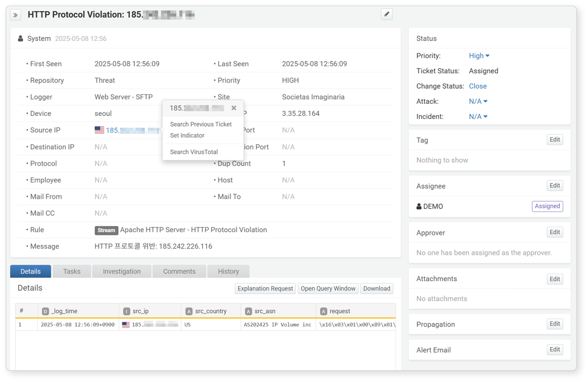Click the seoul device value

pyautogui.click(x=103, y=113)
